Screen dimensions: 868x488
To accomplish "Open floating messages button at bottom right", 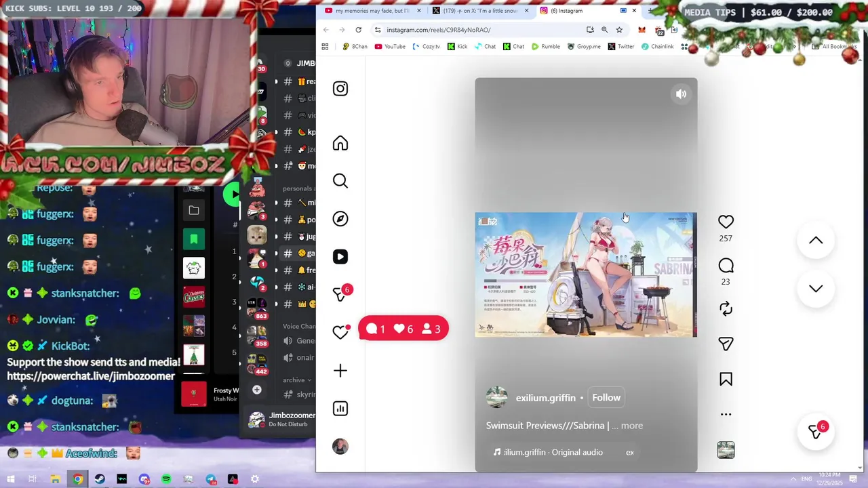I will tap(816, 432).
